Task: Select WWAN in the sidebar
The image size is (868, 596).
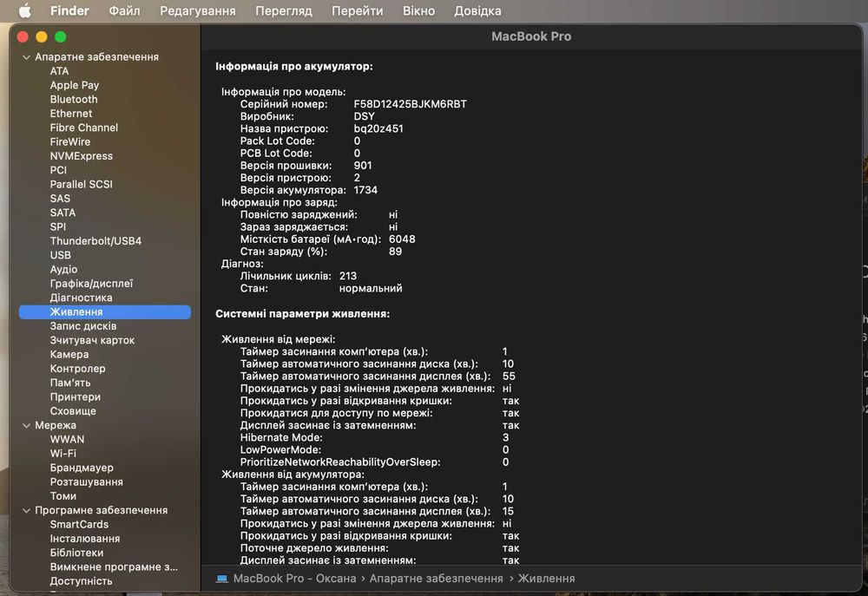Action: pos(67,439)
